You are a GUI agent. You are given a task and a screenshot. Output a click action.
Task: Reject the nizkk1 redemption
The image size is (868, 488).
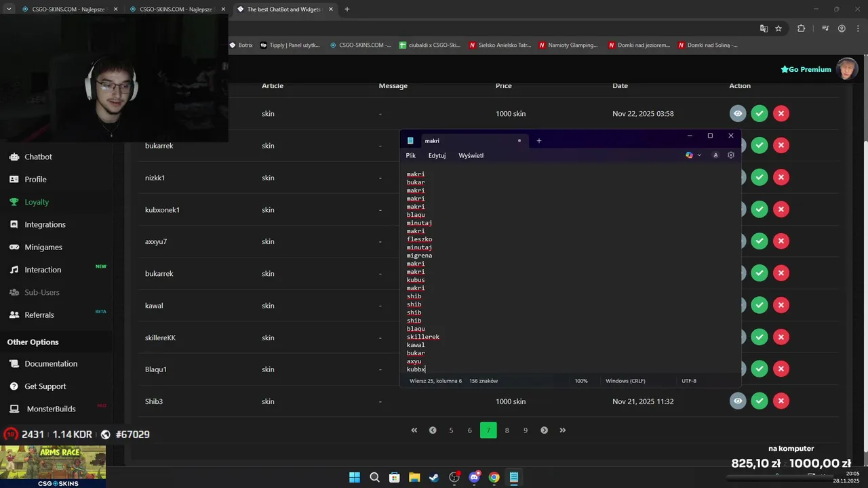tap(781, 178)
